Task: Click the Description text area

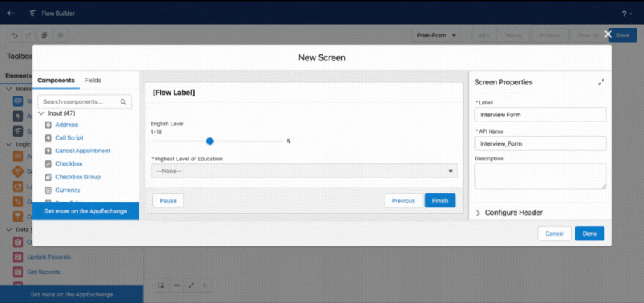Action: click(x=540, y=176)
